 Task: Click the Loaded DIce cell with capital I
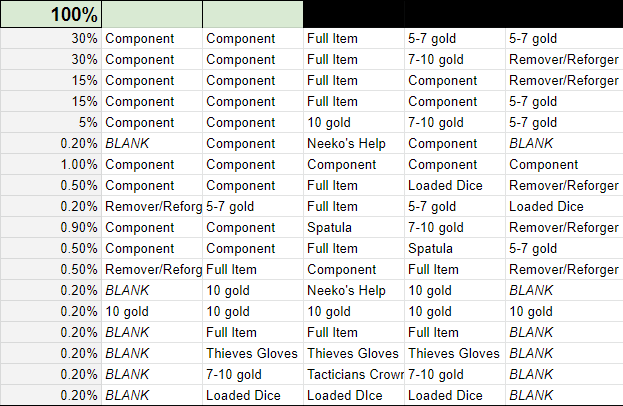click(x=354, y=395)
